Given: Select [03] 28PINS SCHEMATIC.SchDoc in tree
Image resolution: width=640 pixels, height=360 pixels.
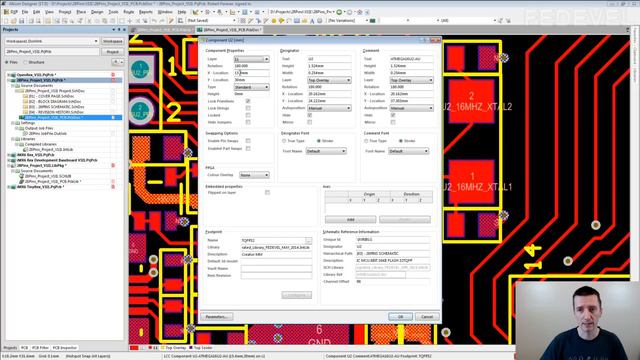Looking at the screenshot, I should [56, 107].
